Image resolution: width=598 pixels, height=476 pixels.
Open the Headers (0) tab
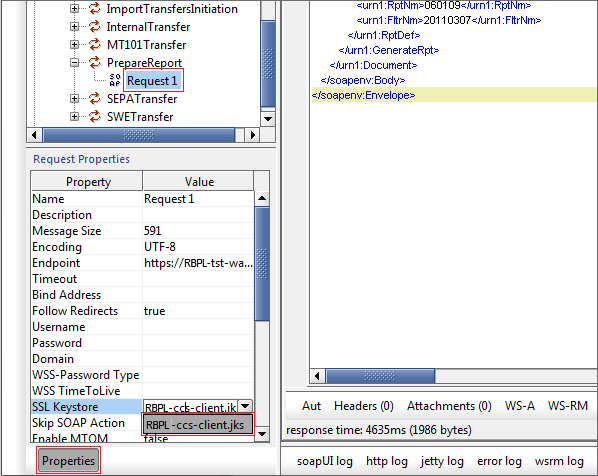click(x=363, y=406)
